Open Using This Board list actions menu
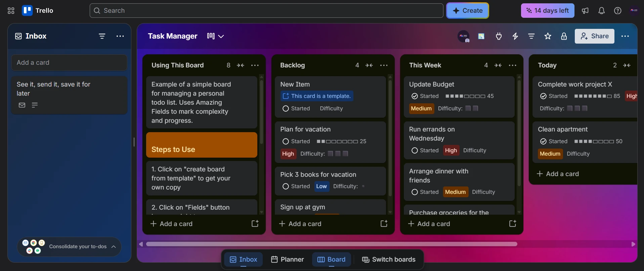 (x=255, y=65)
